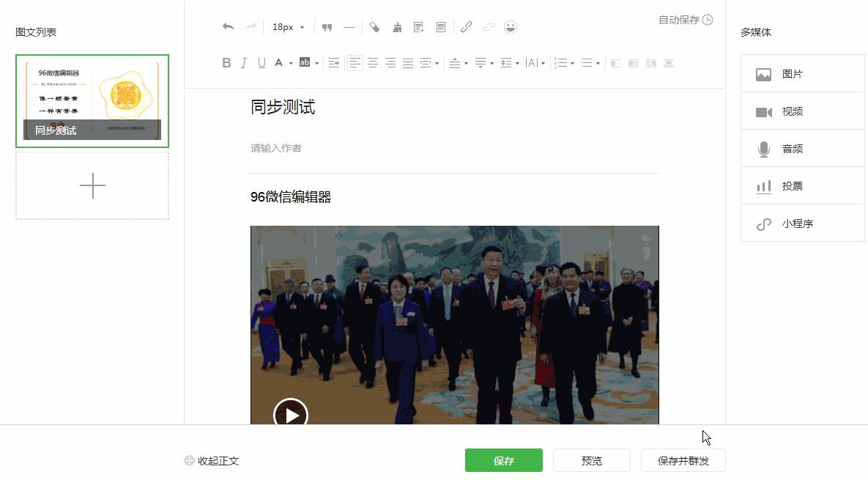Clear formatting with the eraser icon
The image size is (868, 480).
tap(374, 27)
